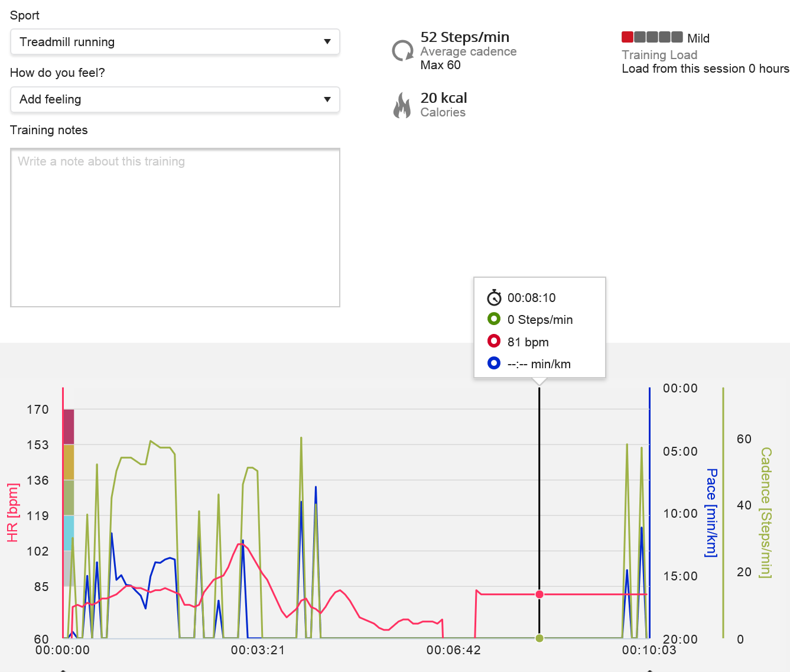Click the calories flame icon

click(402, 105)
